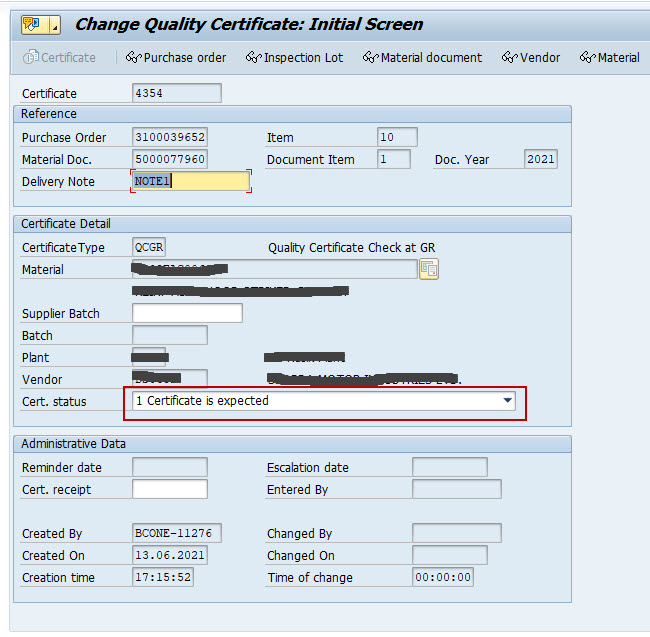Viewport: 650px width, 637px height.
Task: Click the Material Doc. field 5000077960
Action: pyautogui.click(x=170, y=159)
